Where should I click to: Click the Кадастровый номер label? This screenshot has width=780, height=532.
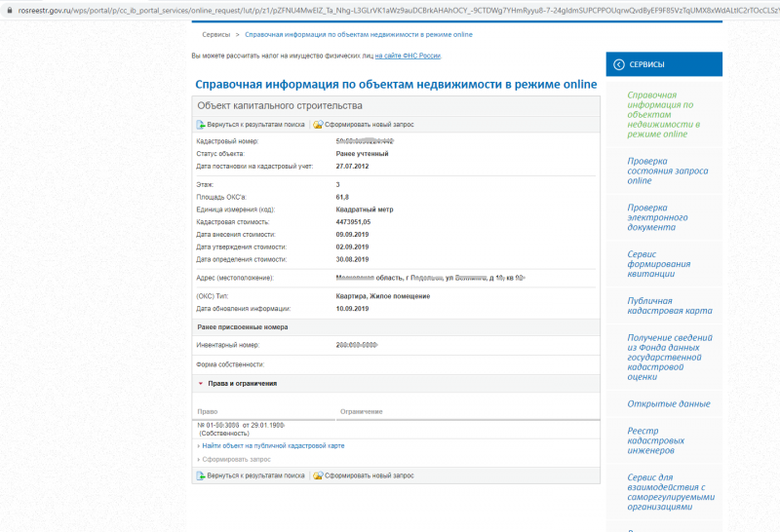click(227, 141)
